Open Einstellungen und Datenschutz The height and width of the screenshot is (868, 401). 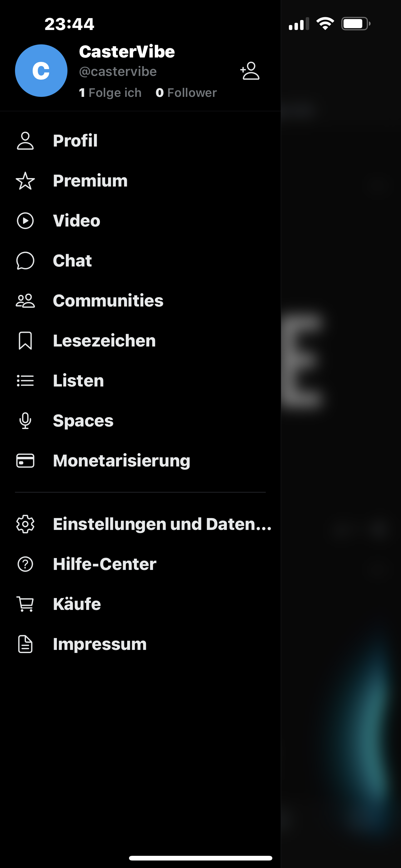[162, 524]
